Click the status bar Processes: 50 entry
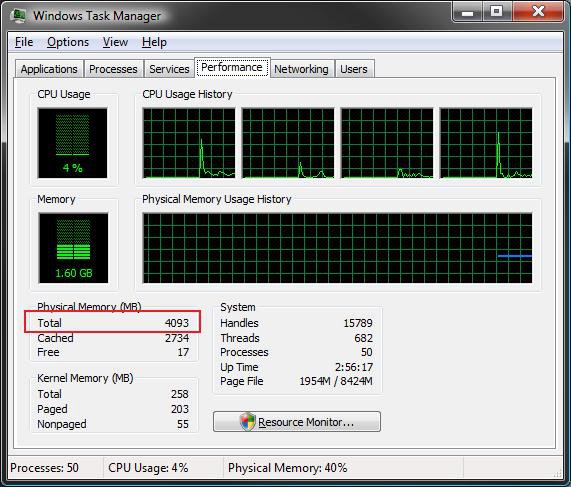 tap(44, 468)
